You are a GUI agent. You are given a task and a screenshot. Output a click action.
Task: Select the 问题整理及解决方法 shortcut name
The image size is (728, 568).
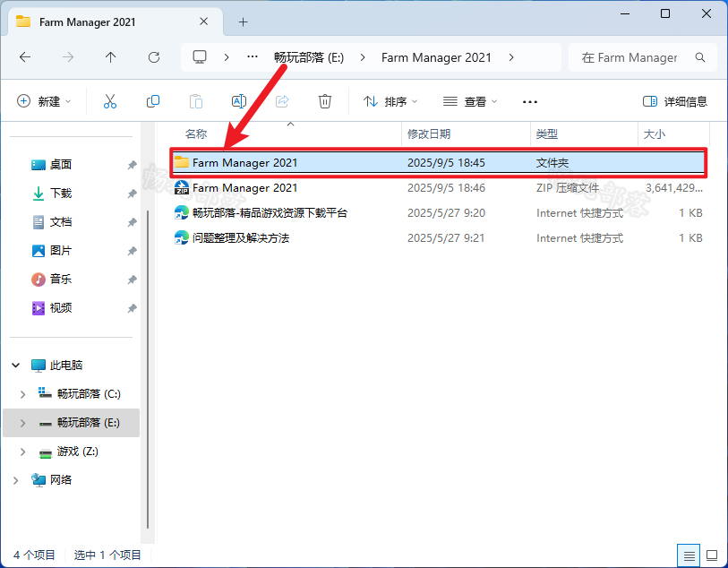click(x=241, y=238)
